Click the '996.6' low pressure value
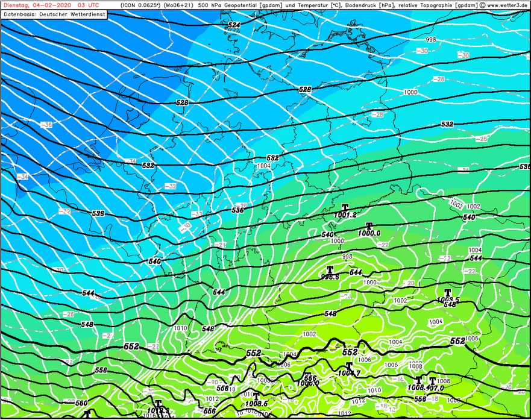 330,277
